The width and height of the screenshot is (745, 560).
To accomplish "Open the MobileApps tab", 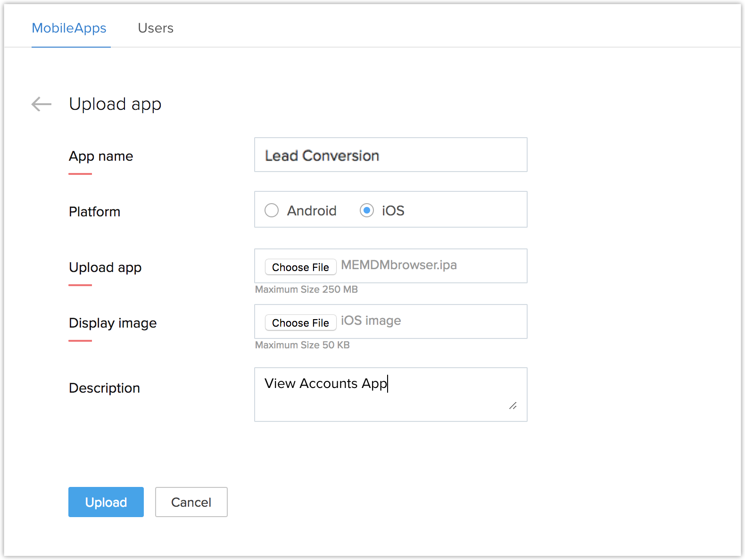I will (x=69, y=28).
